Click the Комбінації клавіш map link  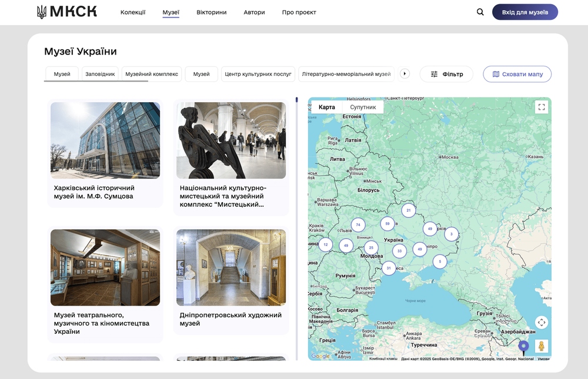click(383, 359)
